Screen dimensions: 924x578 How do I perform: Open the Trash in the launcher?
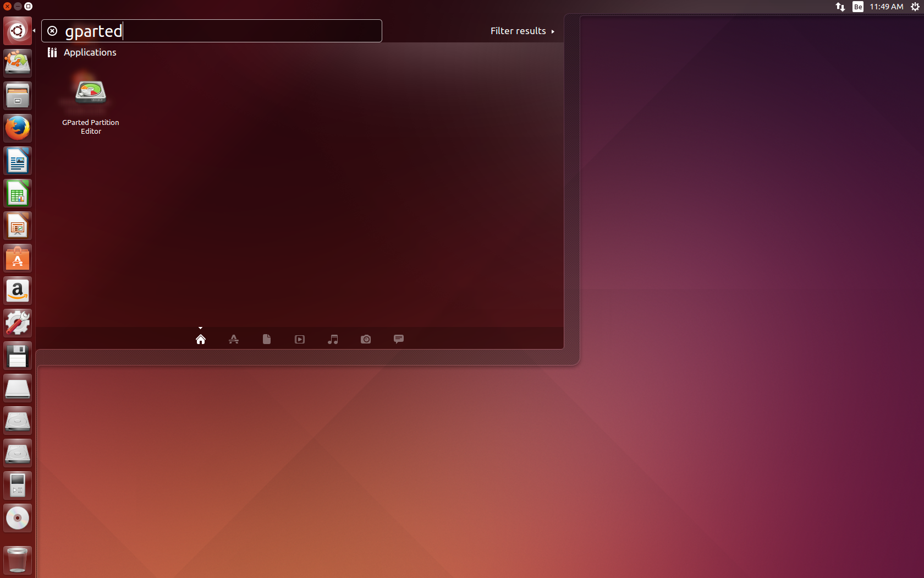coord(18,560)
